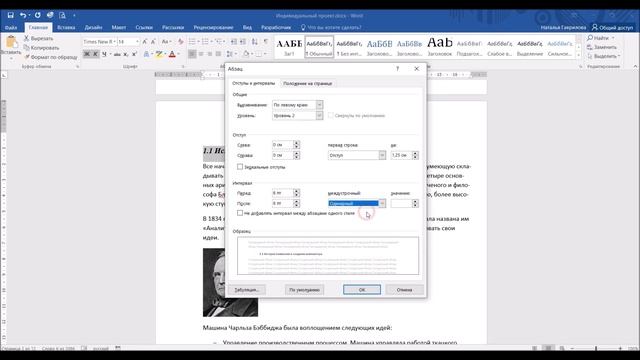Toggle italic К formatting
Viewport: 640px width, 360px height.
coord(95,54)
